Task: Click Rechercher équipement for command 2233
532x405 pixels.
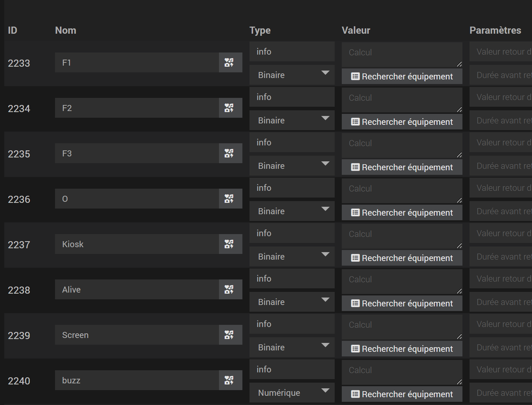Action: tap(402, 77)
